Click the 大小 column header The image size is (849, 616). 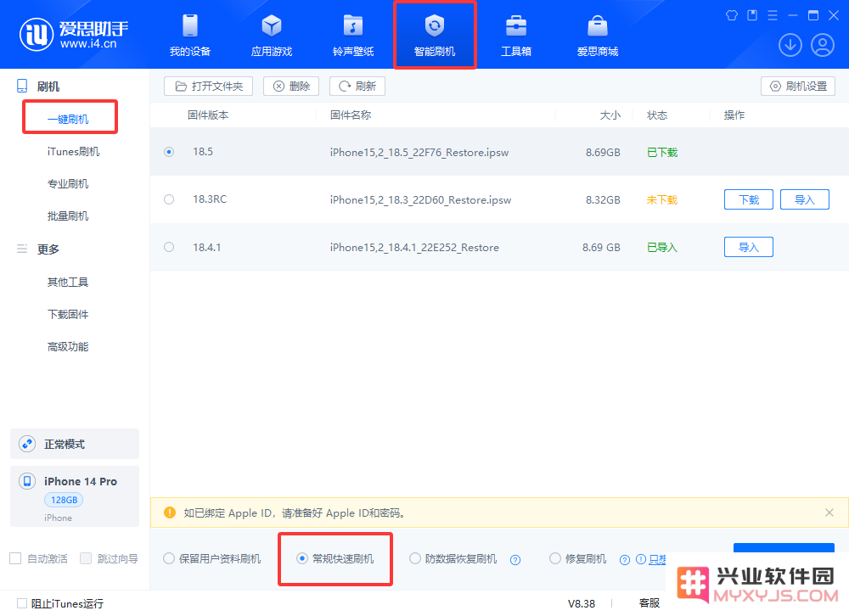point(610,115)
